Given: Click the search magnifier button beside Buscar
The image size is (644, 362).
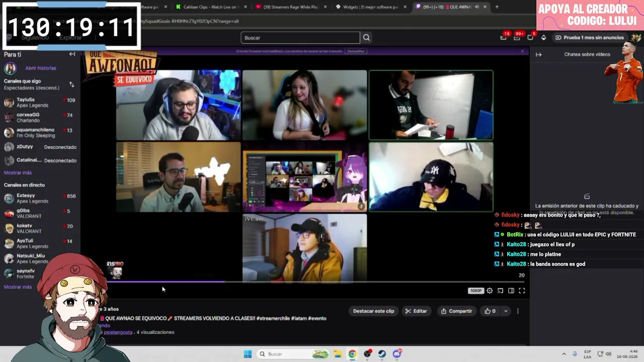Looking at the screenshot, I should (x=366, y=38).
